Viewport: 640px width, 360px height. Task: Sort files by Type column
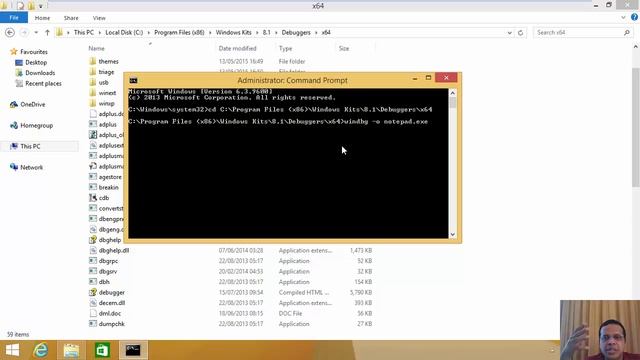285,48
